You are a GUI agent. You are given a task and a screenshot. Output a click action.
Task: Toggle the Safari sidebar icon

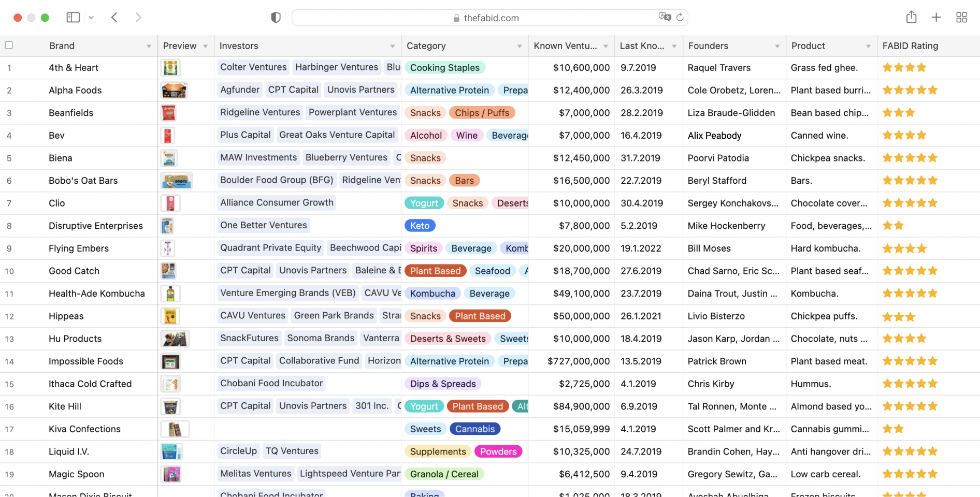pos(73,18)
